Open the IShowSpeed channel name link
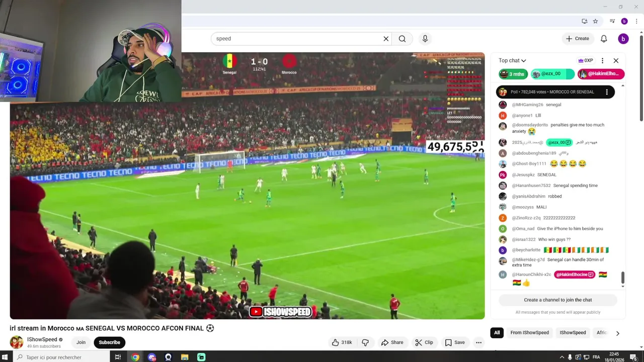644x362 pixels. (42, 340)
